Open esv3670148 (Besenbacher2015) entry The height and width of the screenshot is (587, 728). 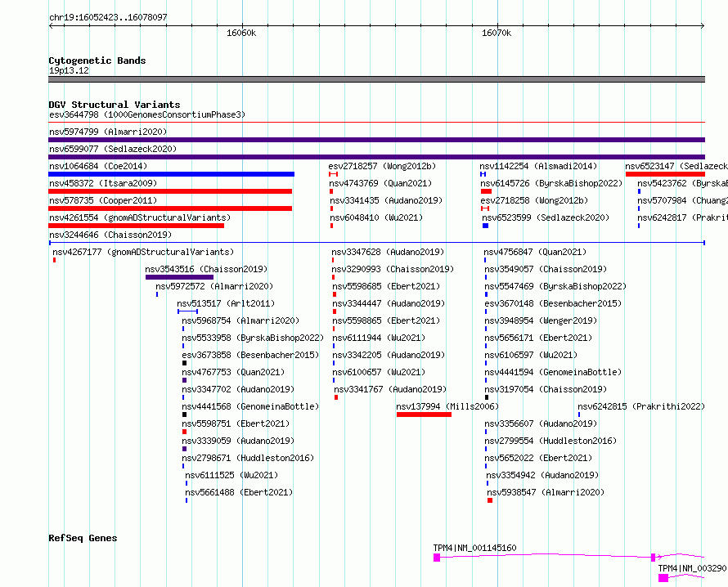pos(553,303)
